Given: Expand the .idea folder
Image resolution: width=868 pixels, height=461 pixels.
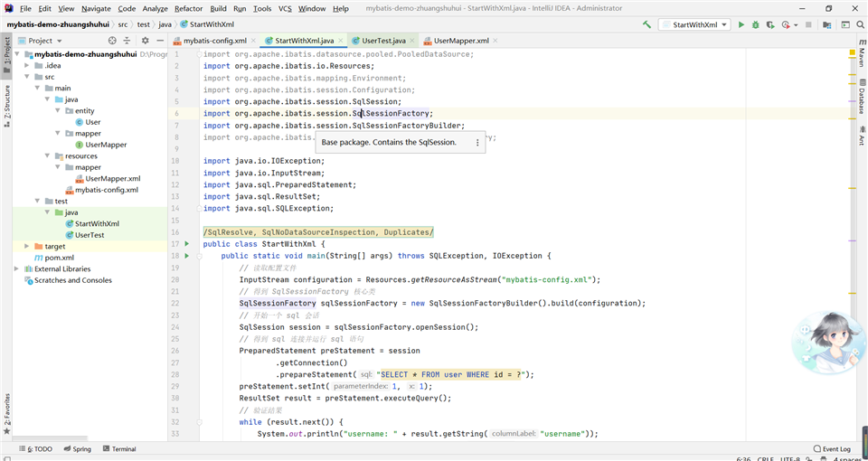Looking at the screenshot, I should (26, 65).
